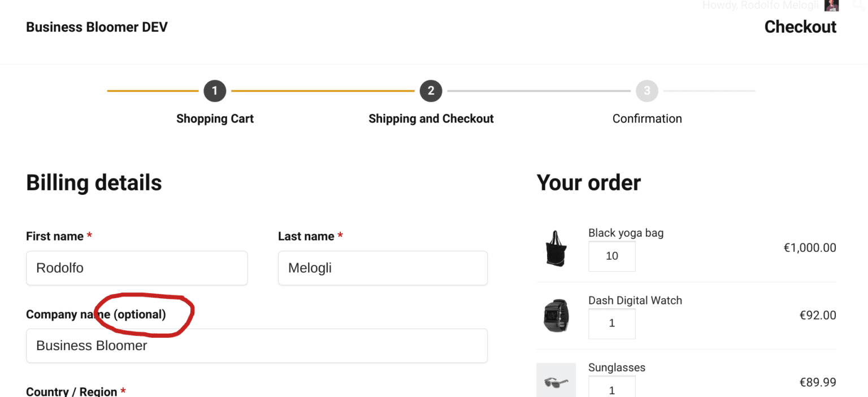Click the Sunglasses product thumbnail
868x397 pixels.
556,382
